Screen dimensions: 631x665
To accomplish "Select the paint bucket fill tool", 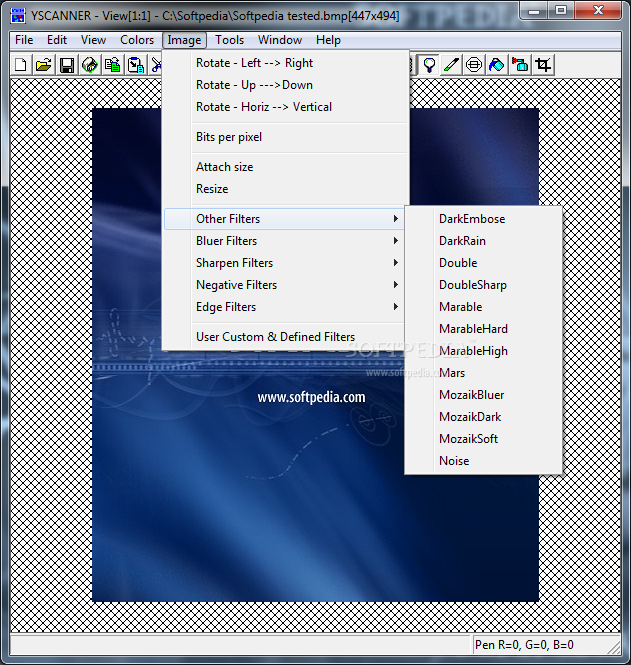I will 497,65.
